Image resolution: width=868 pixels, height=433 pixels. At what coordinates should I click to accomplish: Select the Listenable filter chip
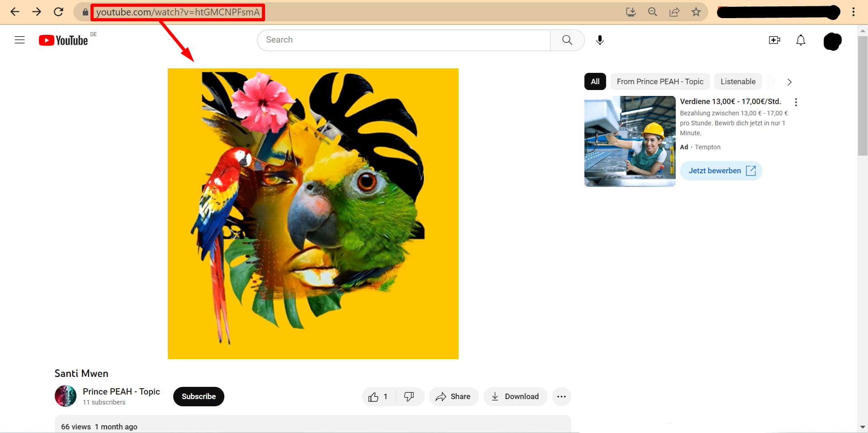[738, 81]
